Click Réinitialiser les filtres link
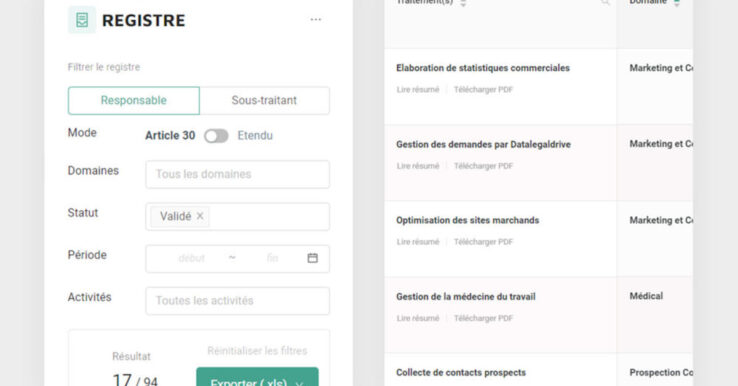738x386 pixels. [257, 351]
